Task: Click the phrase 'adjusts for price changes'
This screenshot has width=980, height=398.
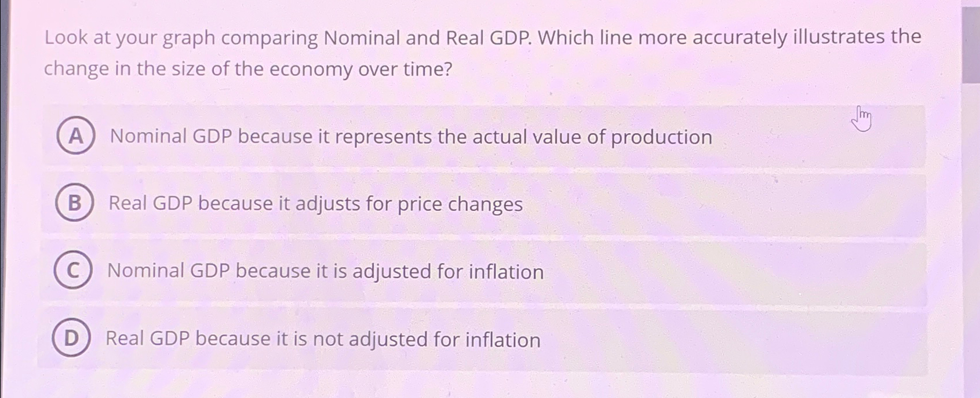Action: click(409, 205)
